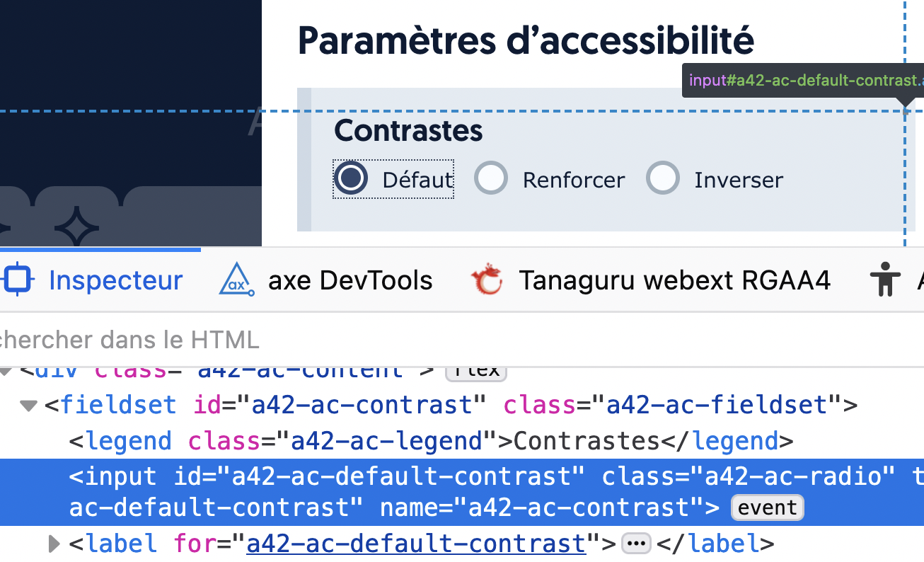Click the red Tanaguru dragon icon
924x562 pixels.
(487, 280)
